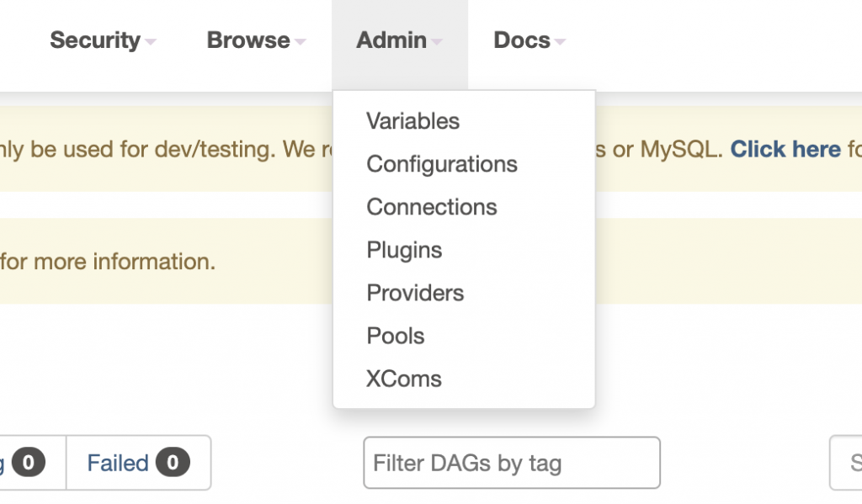This screenshot has height=504, width=862.
Task: Click the caret arrow beside Security
Action: coord(150,42)
